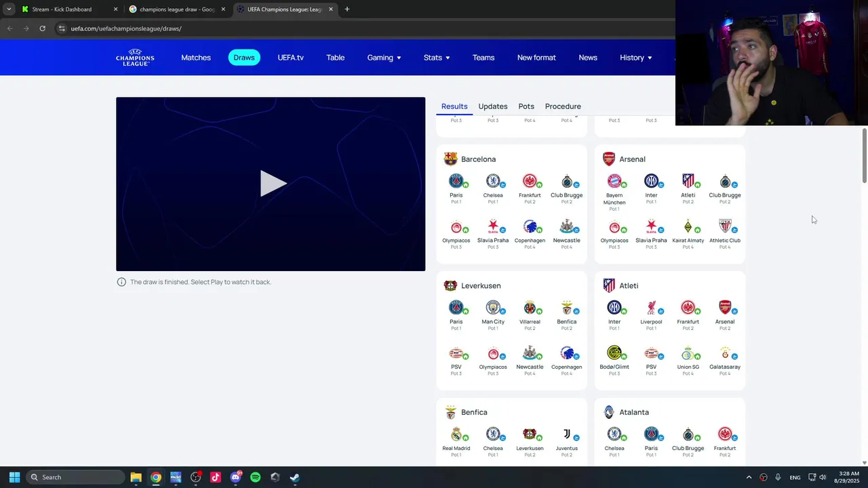Viewport: 868px width, 488px height.
Task: Click the page vertical scrollbar thumb
Action: pos(864,155)
